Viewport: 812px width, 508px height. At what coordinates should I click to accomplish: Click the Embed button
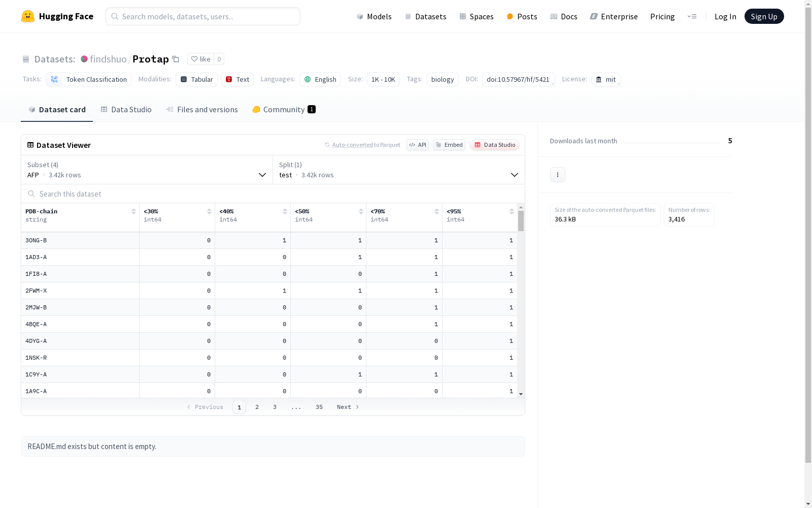tap(449, 145)
